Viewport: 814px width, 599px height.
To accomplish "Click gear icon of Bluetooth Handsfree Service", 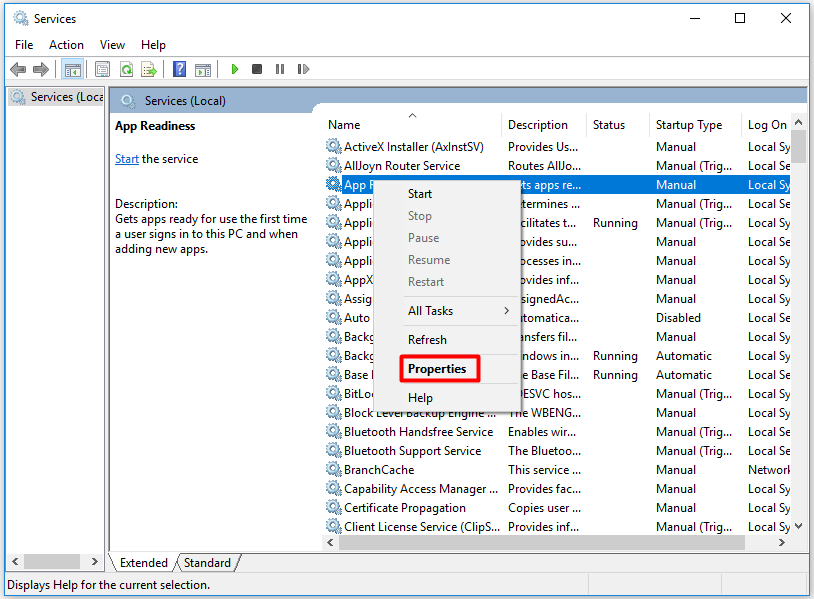I will point(333,431).
